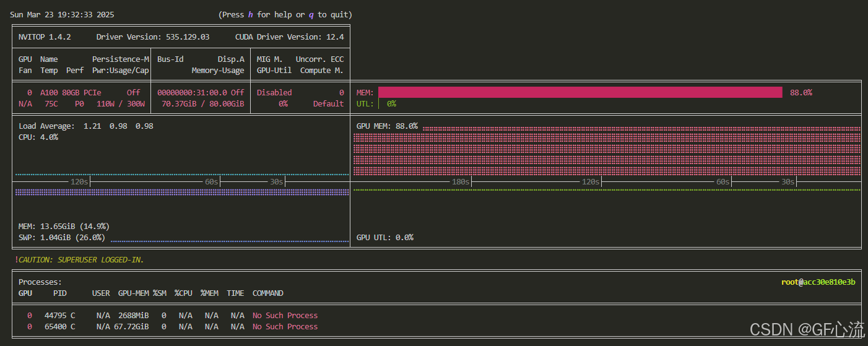The image size is (868, 346).
Task: Click the pink GPU memory history graph
Action: (607, 152)
